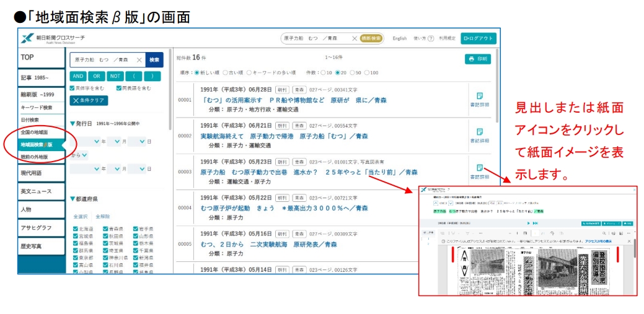Click skip-to-last icon in page image window
Screen dimensions: 644x314
536,224
